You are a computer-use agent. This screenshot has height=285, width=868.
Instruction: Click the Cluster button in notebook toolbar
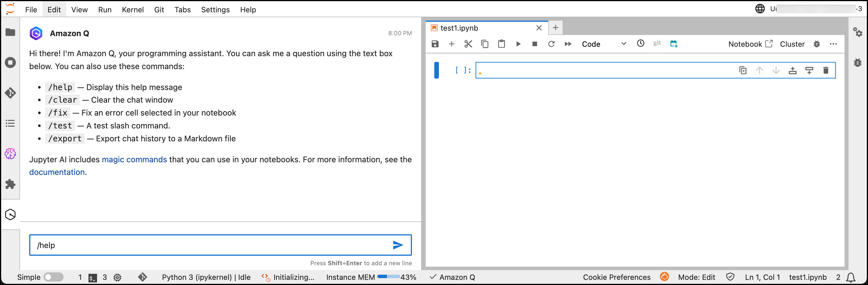[792, 44]
